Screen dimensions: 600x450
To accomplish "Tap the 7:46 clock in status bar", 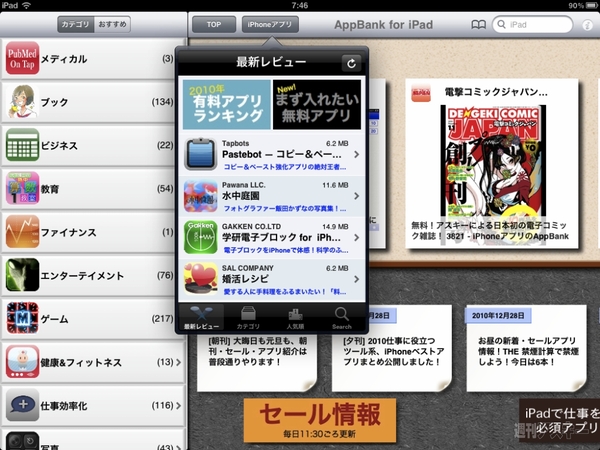I will pos(300,5).
